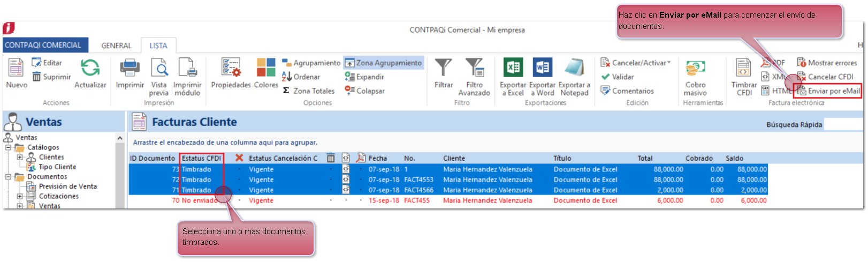Sort by the Estatus CFDI column header
Viewport: 868px width, 262px height.
[x=201, y=158]
